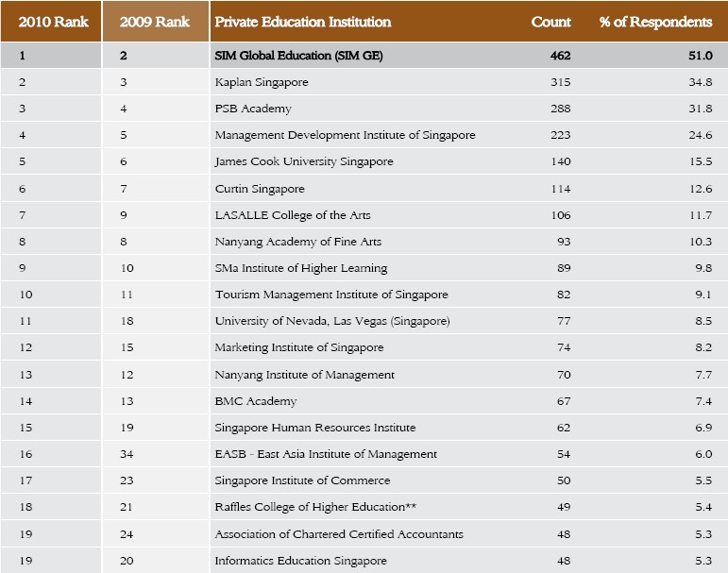Click percentage '9.8' in SMa Institute row
This screenshot has width=728, height=573.
click(x=703, y=268)
